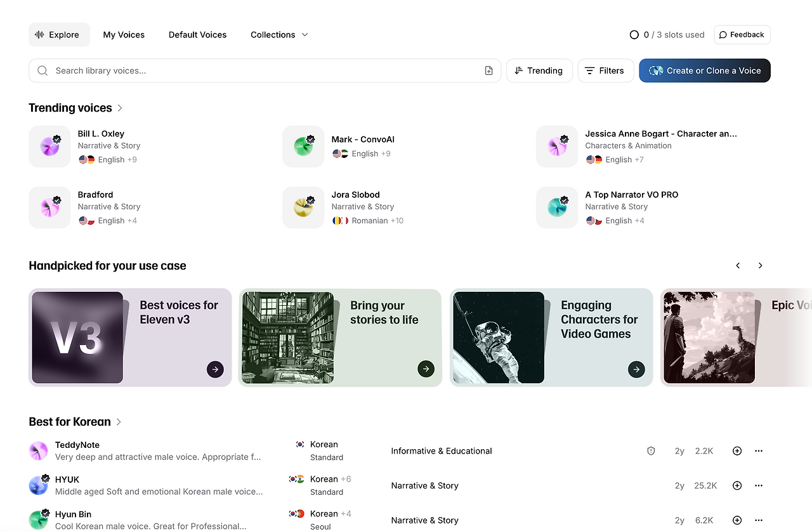Viewport: 812px width, 531px height.
Task: Add Hyun Bin voice to my voices
Action: [x=737, y=520]
